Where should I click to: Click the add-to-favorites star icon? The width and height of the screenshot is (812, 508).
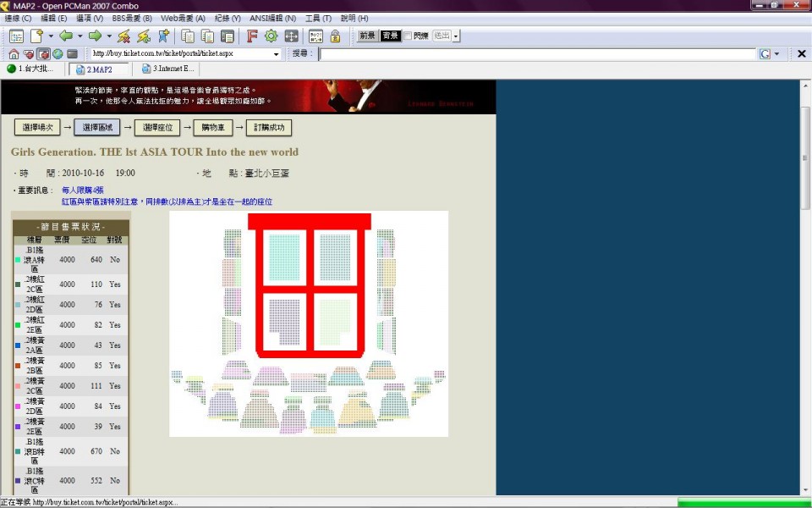click(163, 36)
